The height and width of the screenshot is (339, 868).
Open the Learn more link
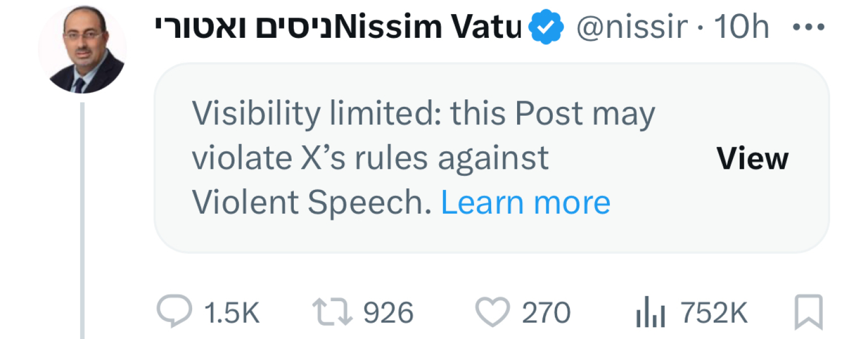[526, 202]
